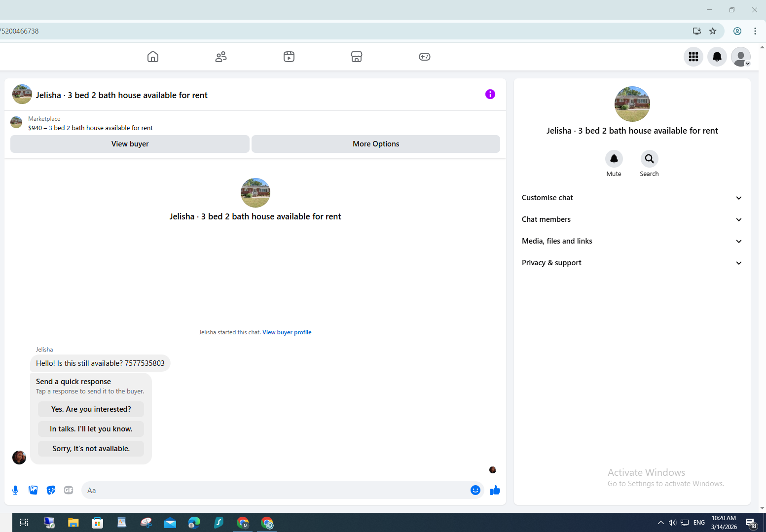766x532 pixels.
Task: Send a thumbs-up like
Action: point(495,490)
